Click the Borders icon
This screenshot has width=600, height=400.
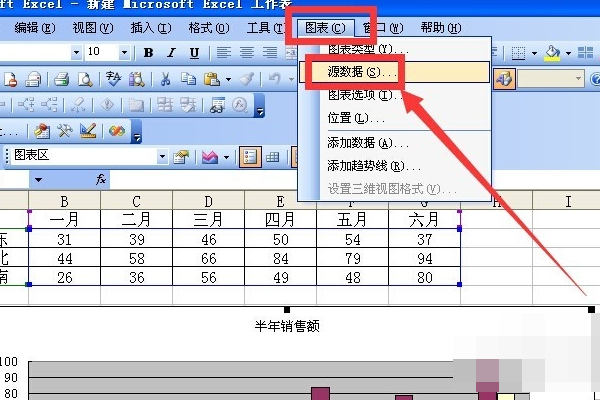pos(518,53)
